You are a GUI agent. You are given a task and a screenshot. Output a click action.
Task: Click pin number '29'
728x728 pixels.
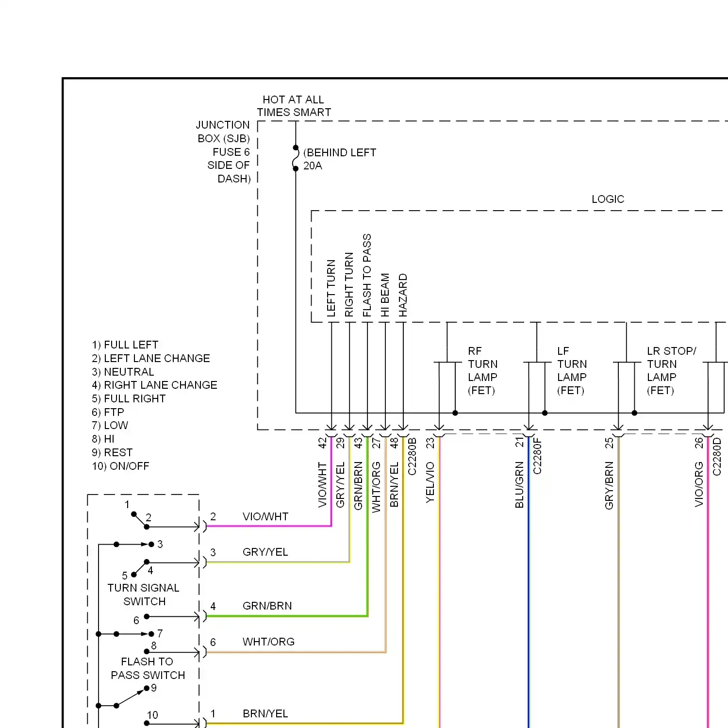point(341,443)
